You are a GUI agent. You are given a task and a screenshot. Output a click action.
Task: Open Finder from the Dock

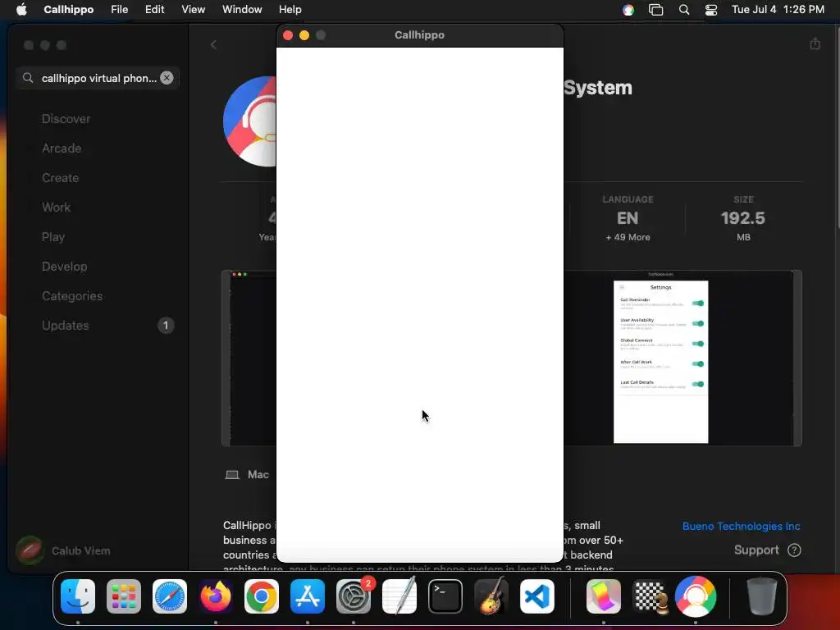click(78, 596)
